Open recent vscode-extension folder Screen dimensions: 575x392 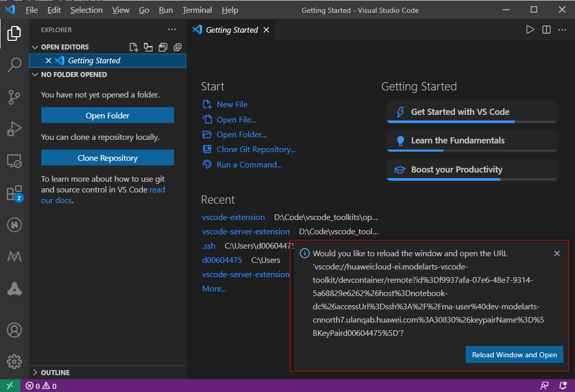click(x=233, y=217)
